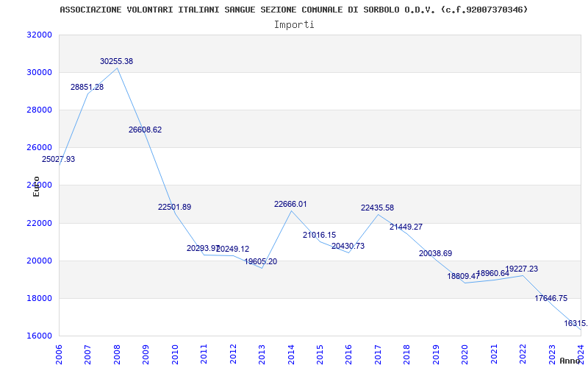Click the peak value 30255.38

(x=116, y=61)
